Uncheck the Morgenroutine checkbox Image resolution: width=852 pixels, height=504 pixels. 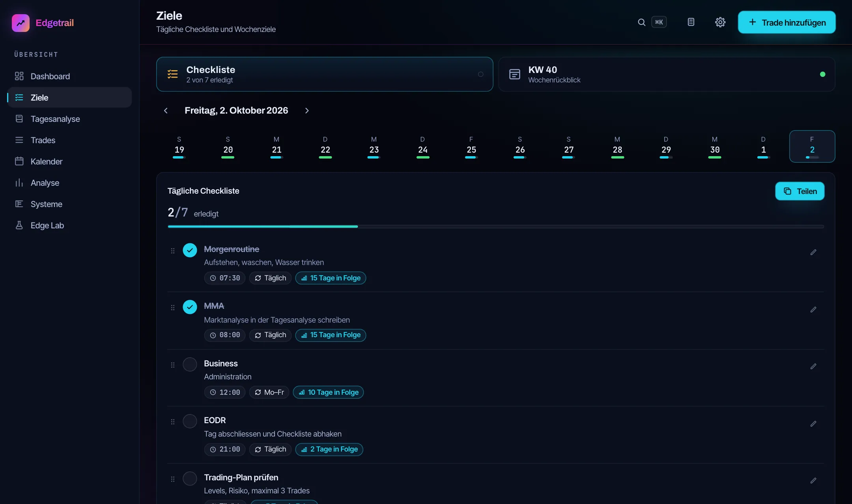[x=190, y=250]
